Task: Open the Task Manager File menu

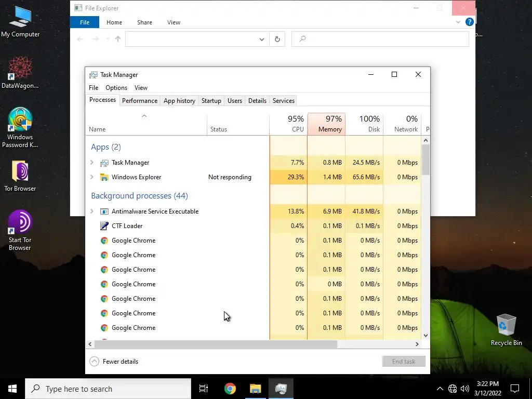Action: point(94,87)
